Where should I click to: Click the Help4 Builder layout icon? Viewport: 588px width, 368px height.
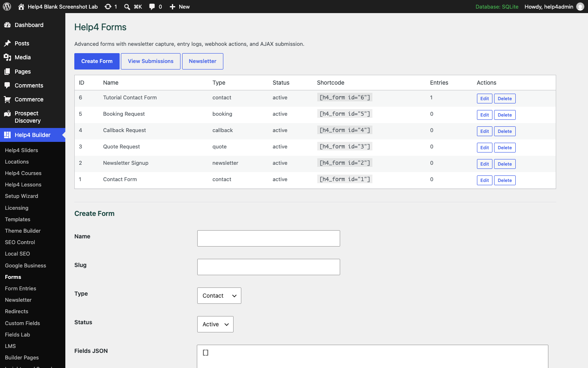[7, 135]
